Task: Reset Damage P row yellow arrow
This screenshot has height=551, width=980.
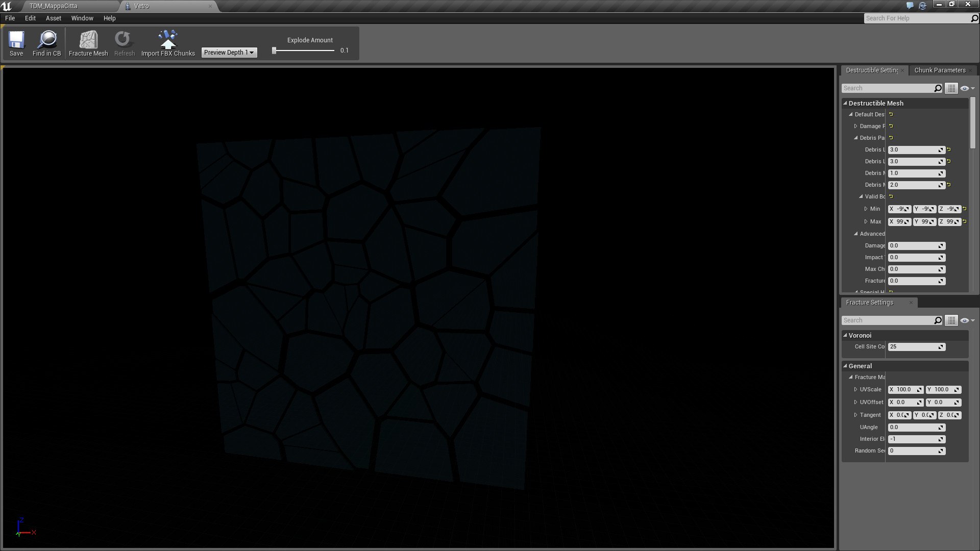Action: [891, 126]
